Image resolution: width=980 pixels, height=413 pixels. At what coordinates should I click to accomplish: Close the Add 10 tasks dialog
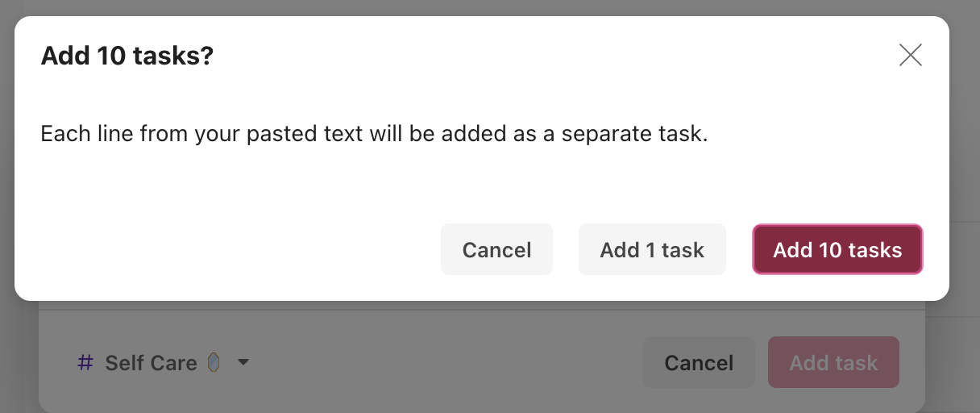[x=911, y=56]
